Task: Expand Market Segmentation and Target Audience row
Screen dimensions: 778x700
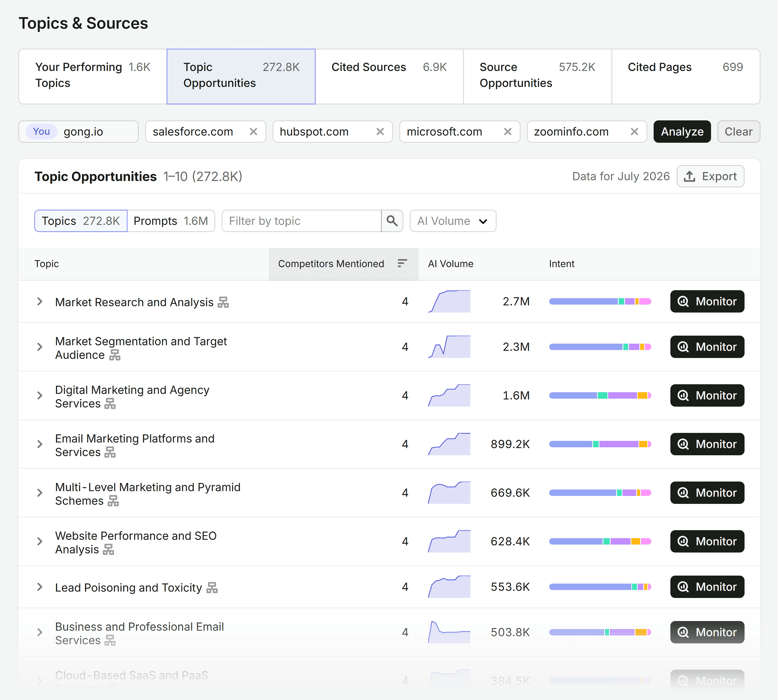Action: coord(40,347)
